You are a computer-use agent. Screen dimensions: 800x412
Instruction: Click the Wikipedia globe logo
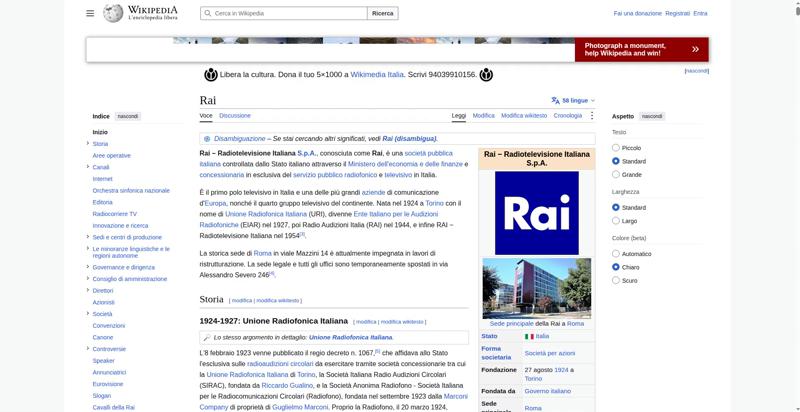113,13
